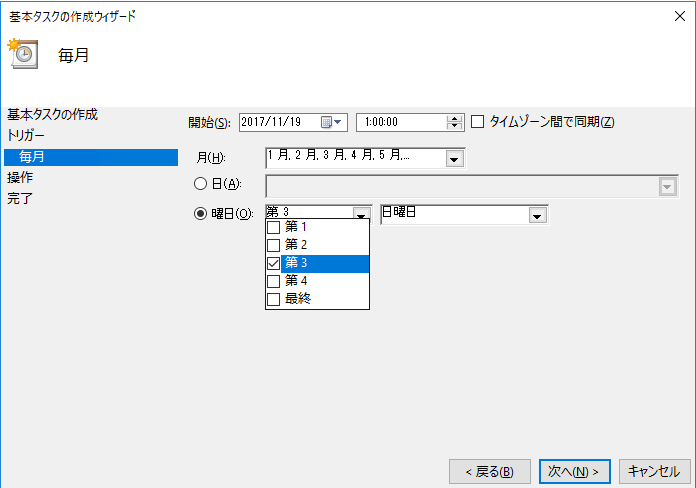Collapse the 第 3 week dropdown arrow
The image size is (696, 488).
(362, 214)
